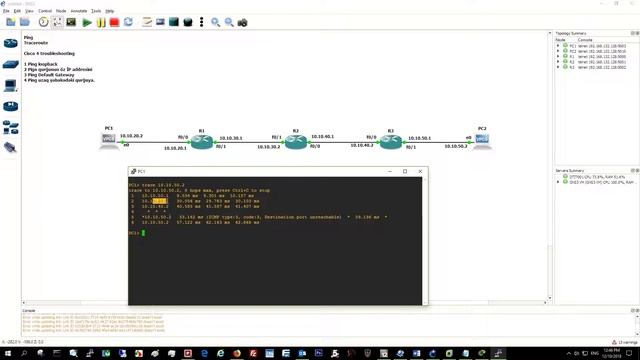Click the 10.10.20.2 label near PC1
This screenshot has width=640, height=360.
pyautogui.click(x=131, y=136)
